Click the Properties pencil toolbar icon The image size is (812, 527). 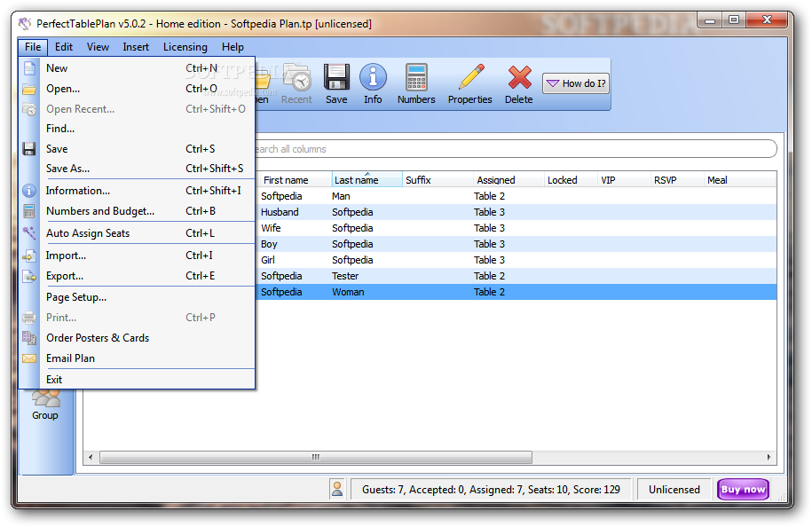pos(471,76)
